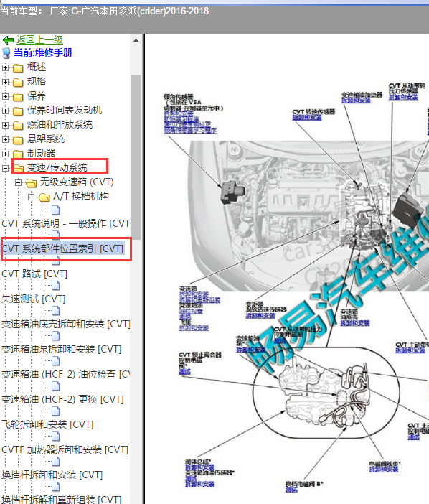Expand the 规格 tree node
The height and width of the screenshot is (504, 429).
[x=5, y=82]
